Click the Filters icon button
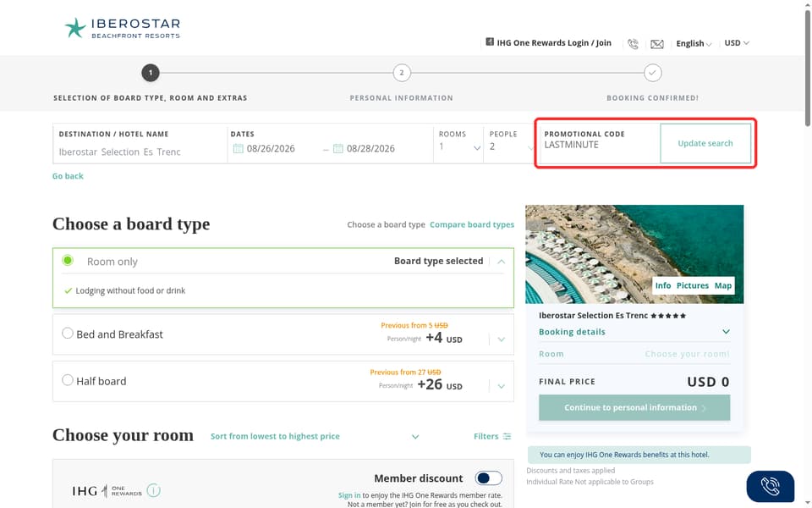Screen dimensions: 812x508 (x=492, y=437)
